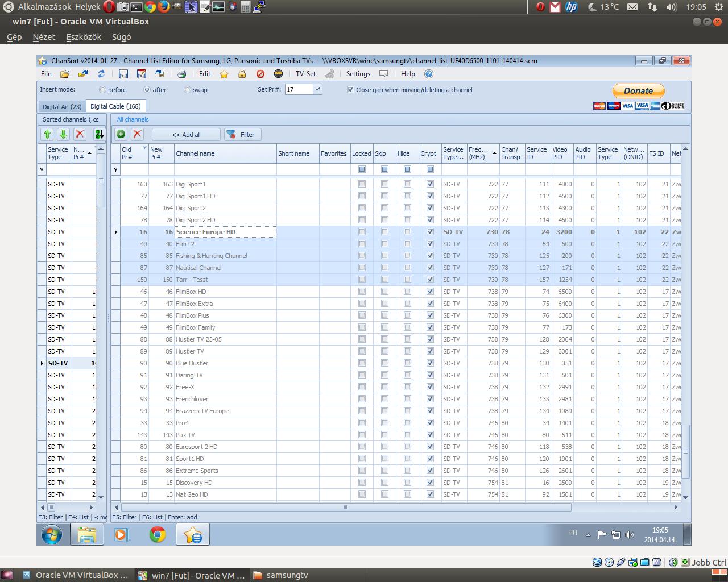Click the padlock lock icon

tap(242, 74)
